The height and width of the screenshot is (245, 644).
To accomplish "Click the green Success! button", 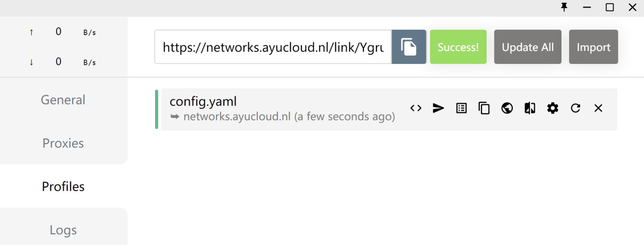I will pyautogui.click(x=458, y=47).
